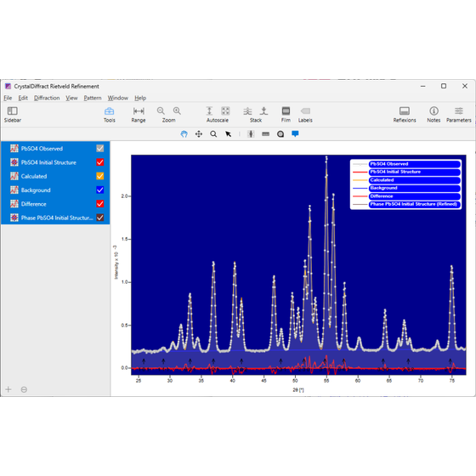Toggle the Calculated pattern orange checkbox
This screenshot has height=476, width=476.
tap(100, 176)
